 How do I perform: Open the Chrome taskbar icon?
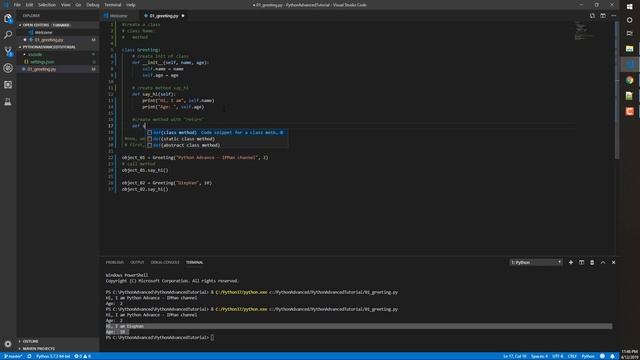pos(629,80)
